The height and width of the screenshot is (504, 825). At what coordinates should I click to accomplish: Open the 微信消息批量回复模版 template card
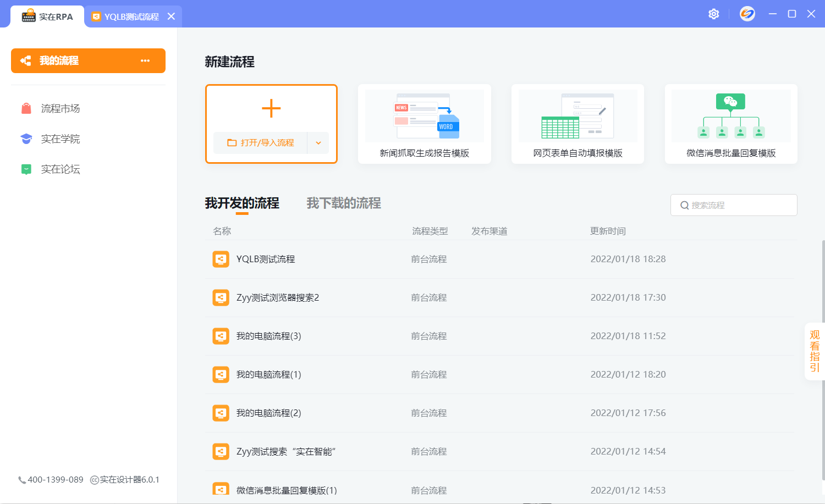click(x=731, y=124)
